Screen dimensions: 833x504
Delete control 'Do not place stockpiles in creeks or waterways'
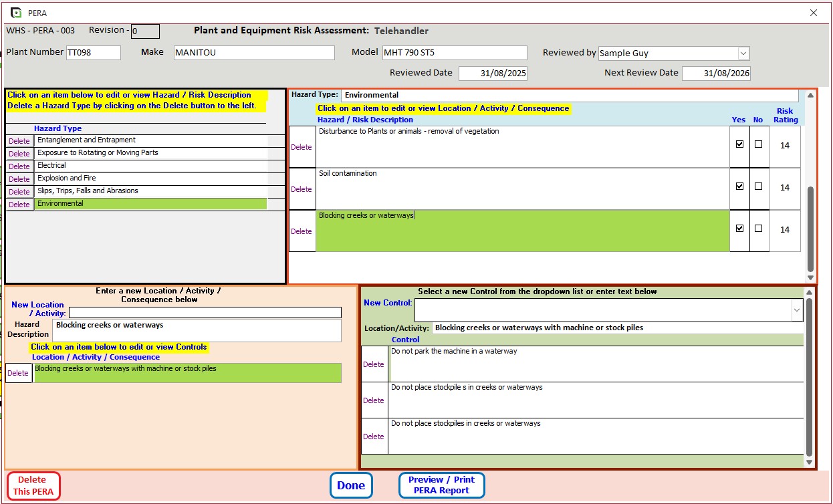click(x=374, y=436)
